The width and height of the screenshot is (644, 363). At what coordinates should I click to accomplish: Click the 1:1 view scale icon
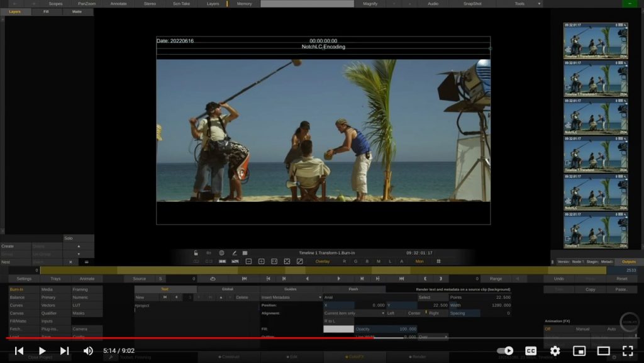tap(274, 261)
